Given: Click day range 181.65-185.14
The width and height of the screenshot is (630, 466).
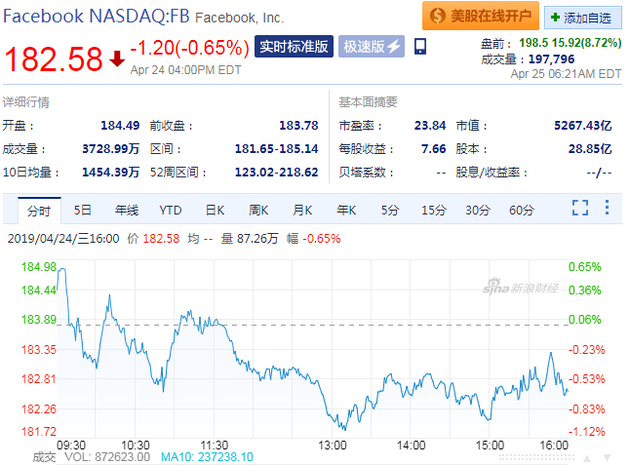Looking at the screenshot, I should [x=276, y=149].
